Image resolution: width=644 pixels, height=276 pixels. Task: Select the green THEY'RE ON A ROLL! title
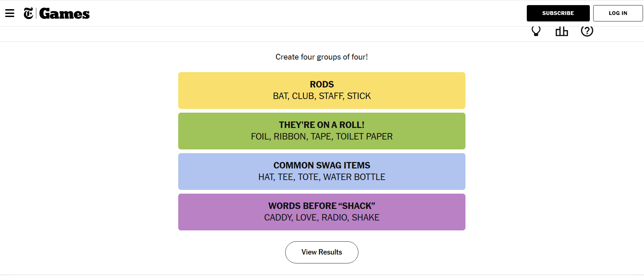(322, 125)
